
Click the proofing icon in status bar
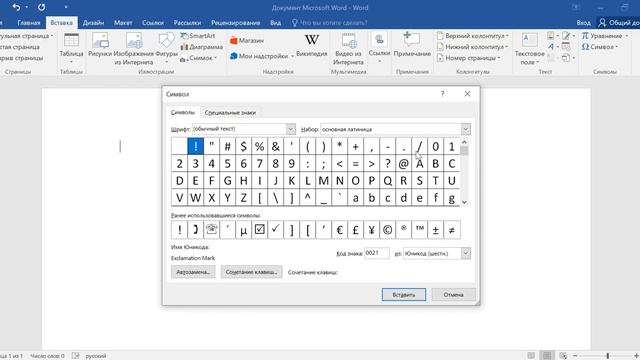pos(75,356)
